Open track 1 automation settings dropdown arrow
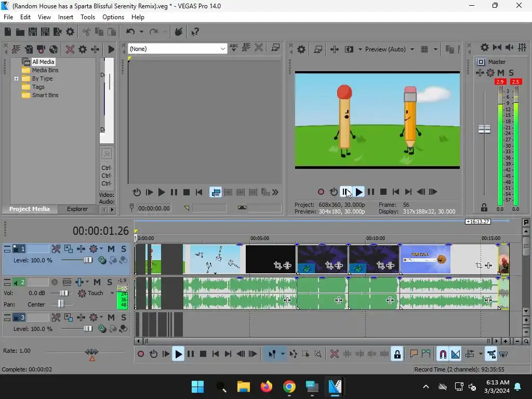The image size is (532, 399). pyautogui.click(x=101, y=249)
